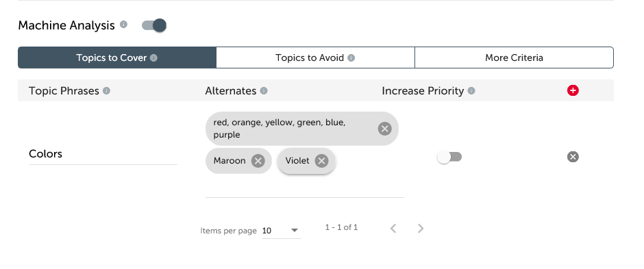This screenshot has height=269, width=644.
Task: Remove the Violet alternate chip
Action: pyautogui.click(x=321, y=161)
